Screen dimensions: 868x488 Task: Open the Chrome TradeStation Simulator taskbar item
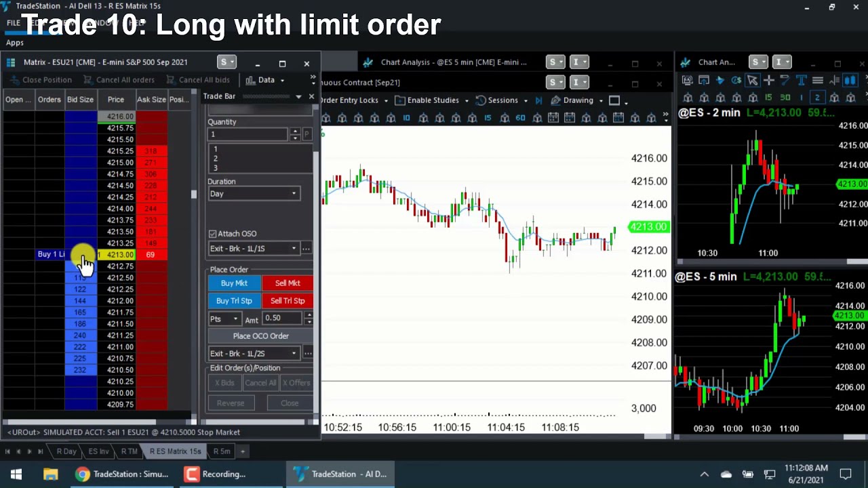coord(122,474)
